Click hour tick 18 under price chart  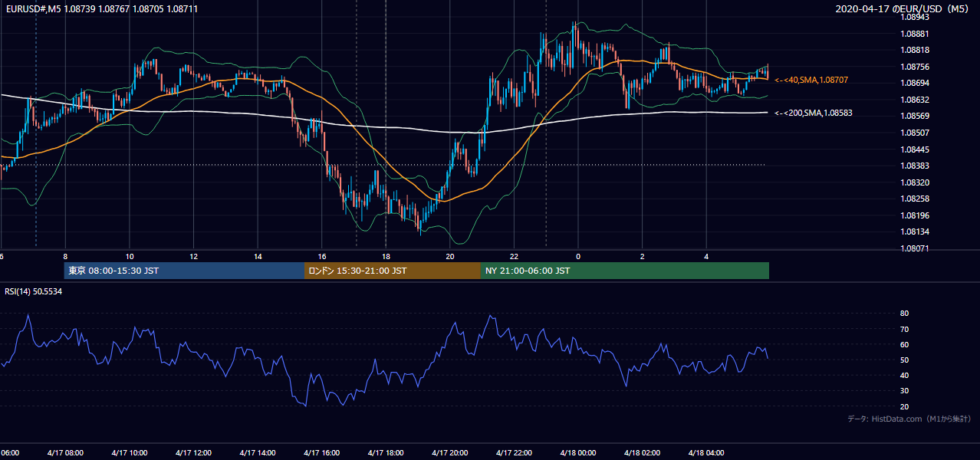click(x=386, y=257)
